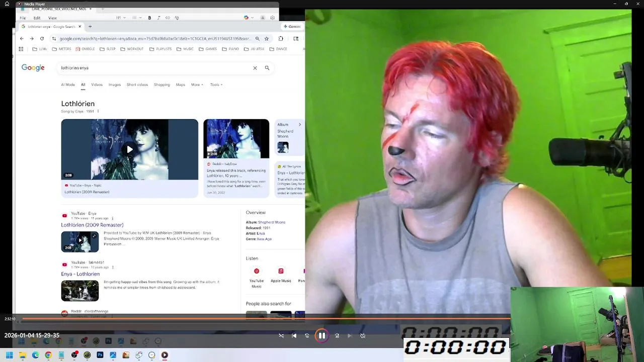
Task: Expand the More search filters dropdown
Action: click(197, 84)
